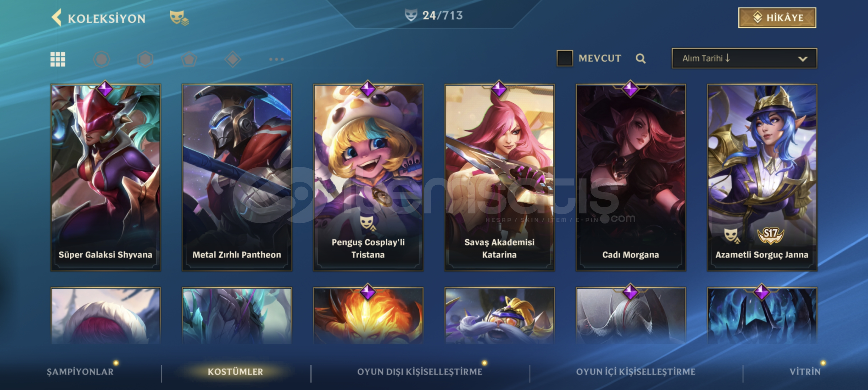The height and width of the screenshot is (390, 868).
Task: Open the skin search magnifier
Action: pyautogui.click(x=641, y=58)
